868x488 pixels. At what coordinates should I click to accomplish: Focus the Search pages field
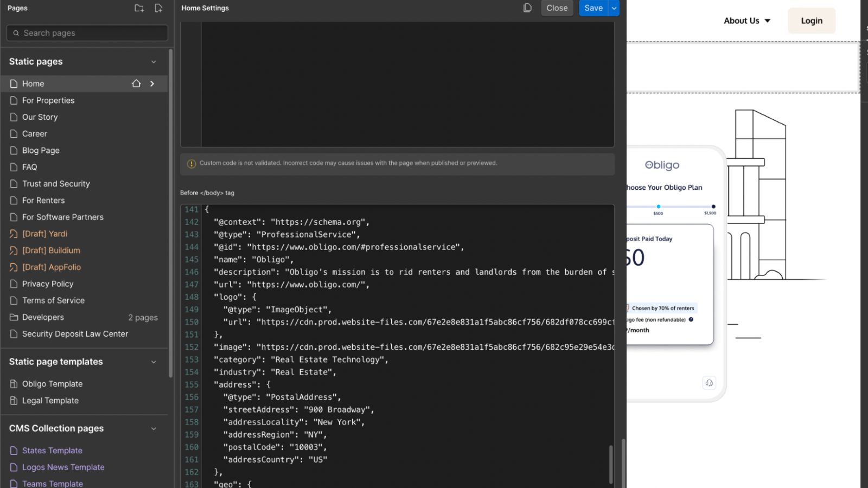click(87, 33)
